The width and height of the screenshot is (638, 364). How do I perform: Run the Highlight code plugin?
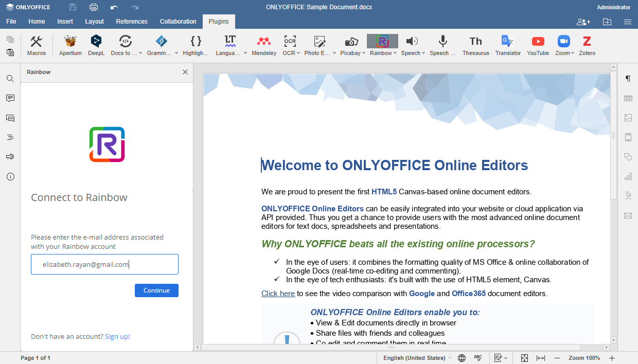pyautogui.click(x=196, y=45)
